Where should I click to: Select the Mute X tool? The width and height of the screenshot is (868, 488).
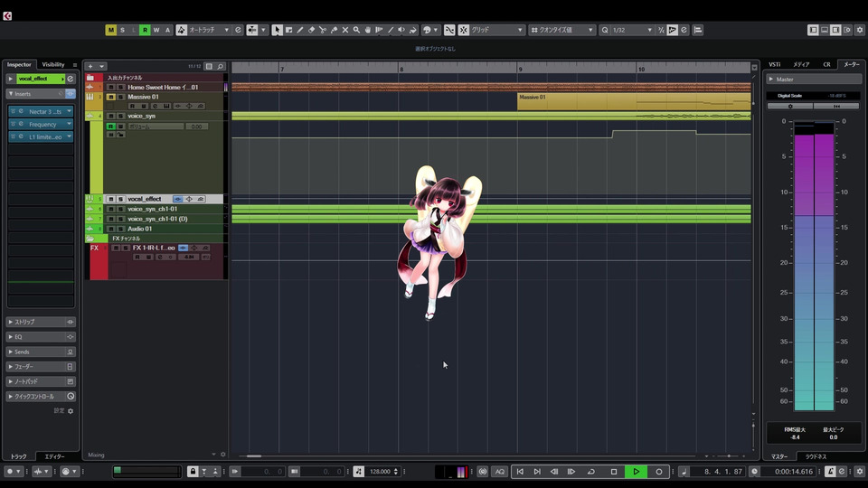point(345,30)
